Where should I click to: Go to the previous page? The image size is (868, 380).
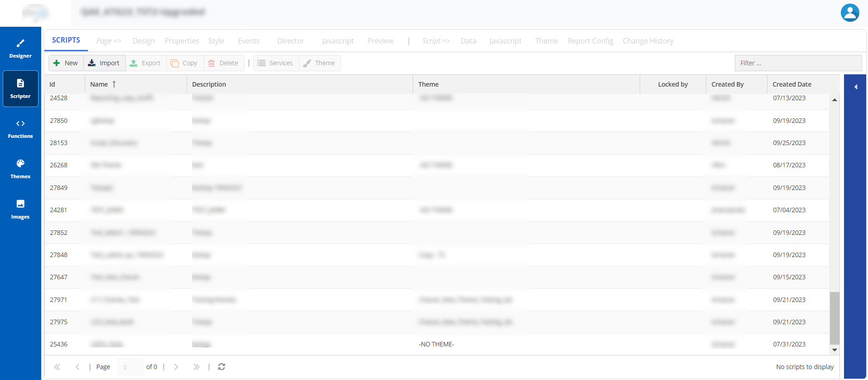point(77,367)
